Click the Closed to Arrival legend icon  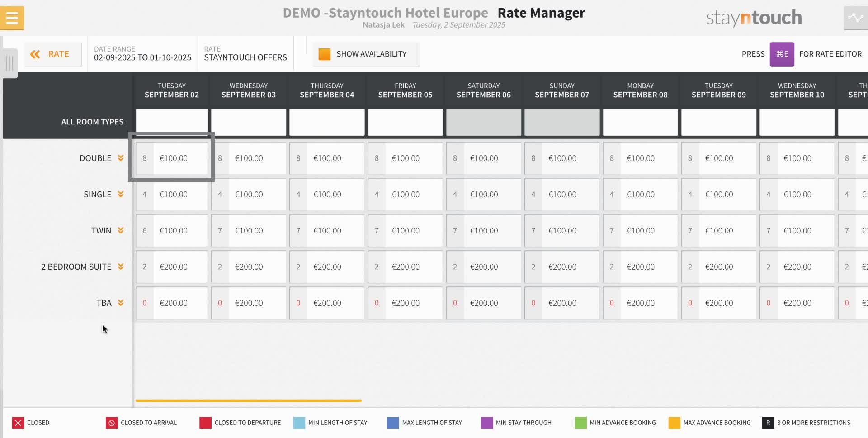(111, 423)
